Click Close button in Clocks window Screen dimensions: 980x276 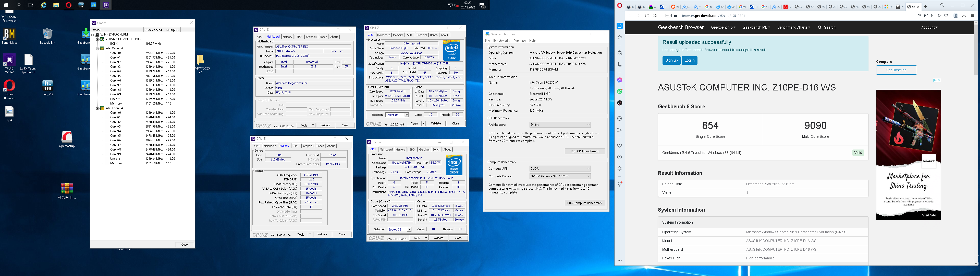(x=184, y=244)
